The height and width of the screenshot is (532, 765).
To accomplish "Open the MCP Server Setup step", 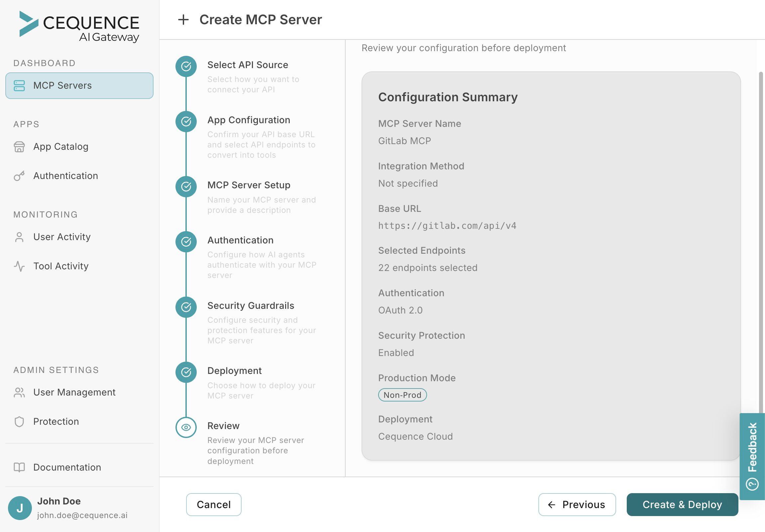I will click(186, 186).
